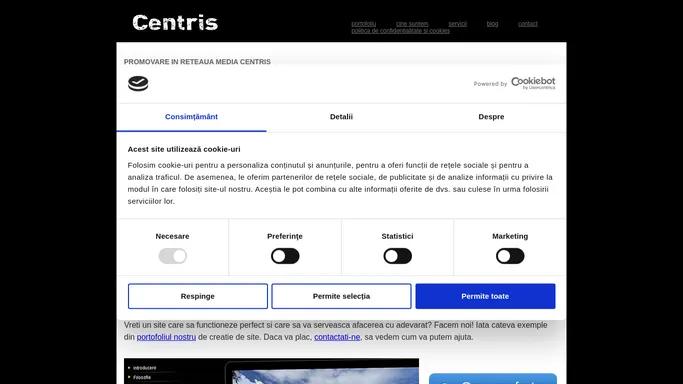Open the Powered by Cookiebot logo link
Viewport: 683px width, 384px height.
514,83
